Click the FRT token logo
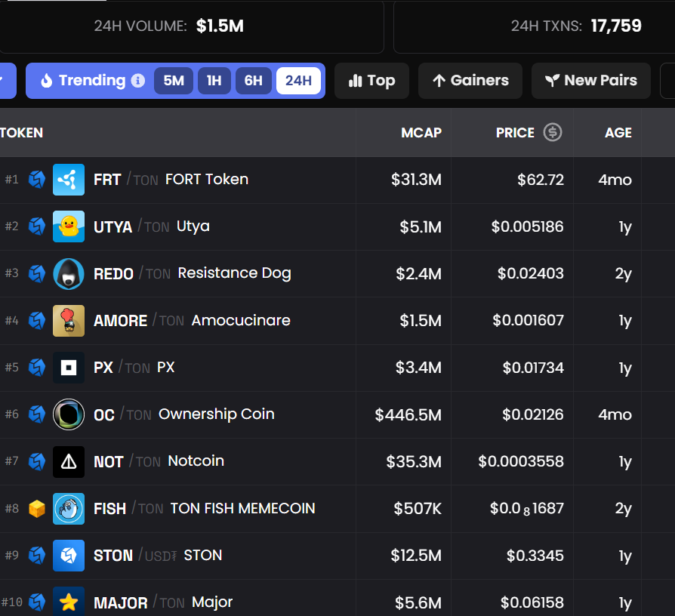 [69, 180]
